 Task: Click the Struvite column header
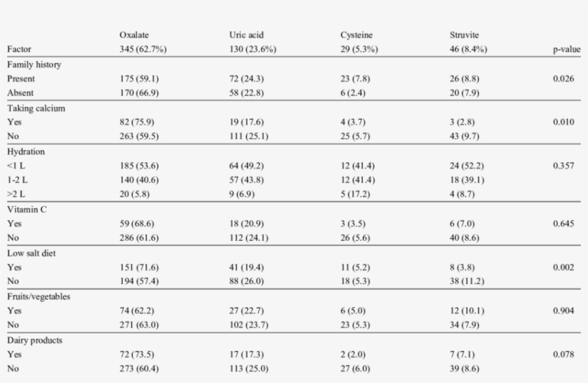point(464,34)
